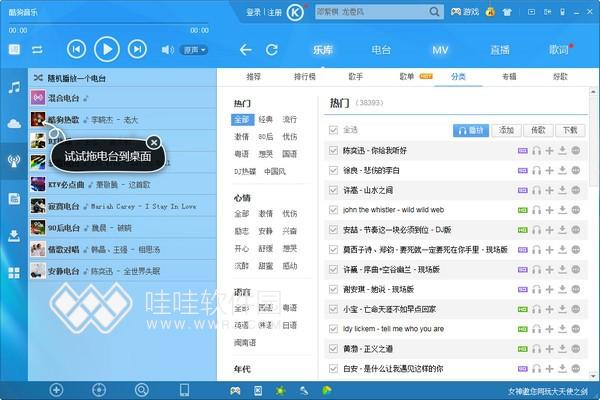
Task: Open the 原声 sound effect dropdown
Action: [x=194, y=50]
